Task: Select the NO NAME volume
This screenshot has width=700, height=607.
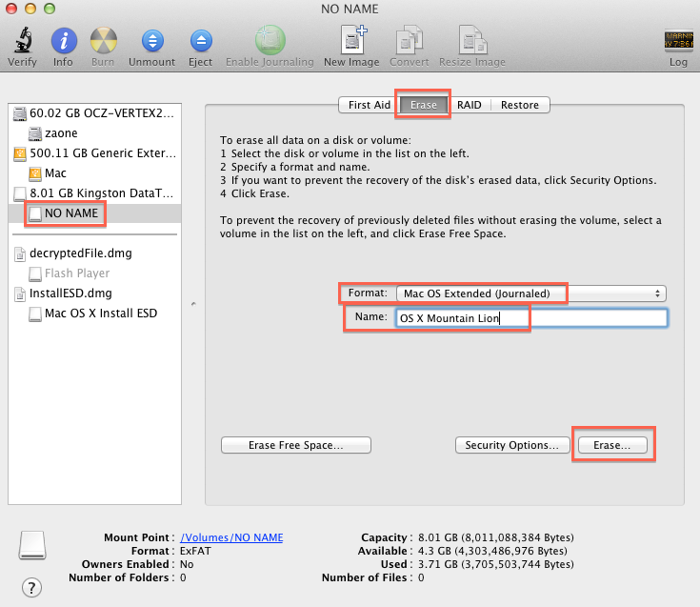Action: (x=94, y=213)
